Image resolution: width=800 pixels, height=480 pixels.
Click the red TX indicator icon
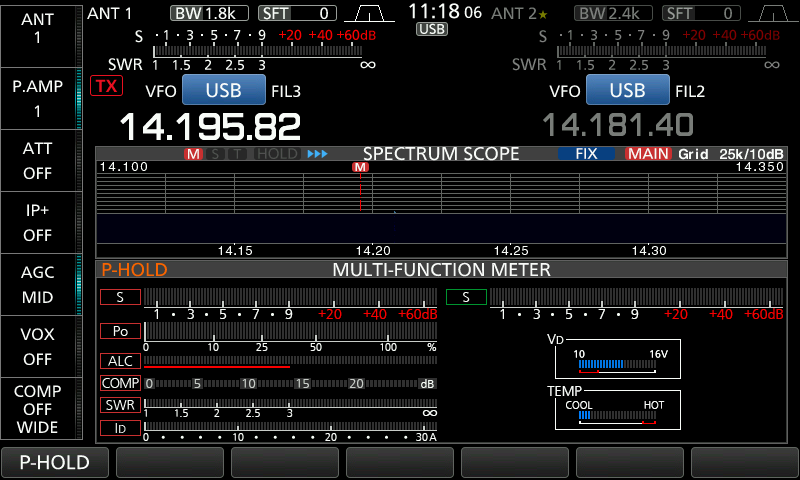[x=105, y=86]
